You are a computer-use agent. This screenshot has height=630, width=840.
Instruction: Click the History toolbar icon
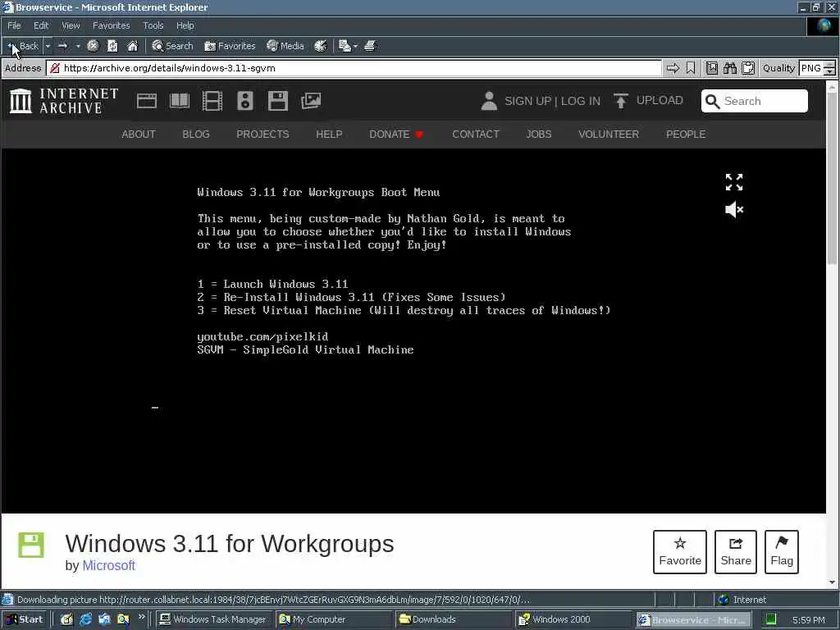tap(321, 46)
